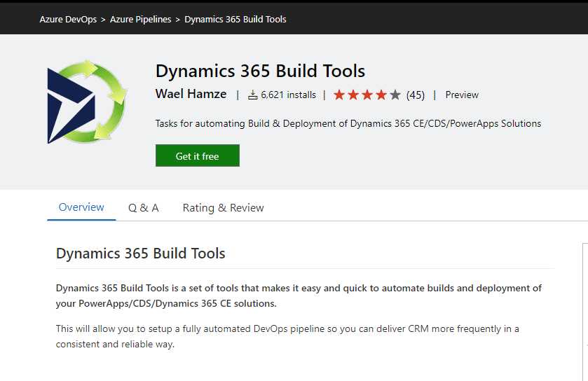Screen dimensions: 588x381
Task: Click Dynamics 365 Build Tools breadcrumb
Action: pos(235,19)
